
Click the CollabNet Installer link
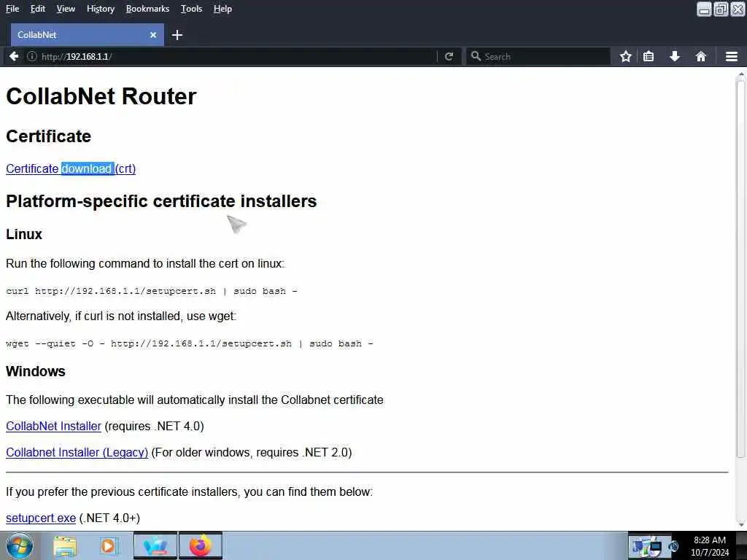point(53,426)
